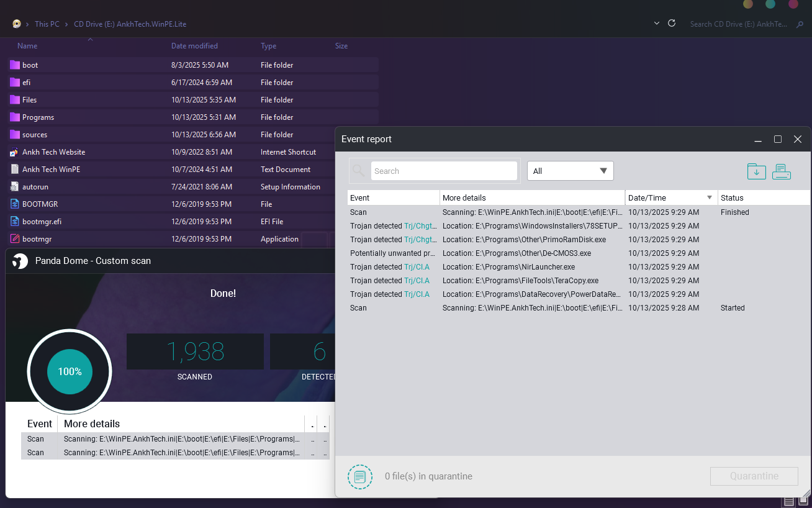Click the Event column header in Event report

[394, 197]
